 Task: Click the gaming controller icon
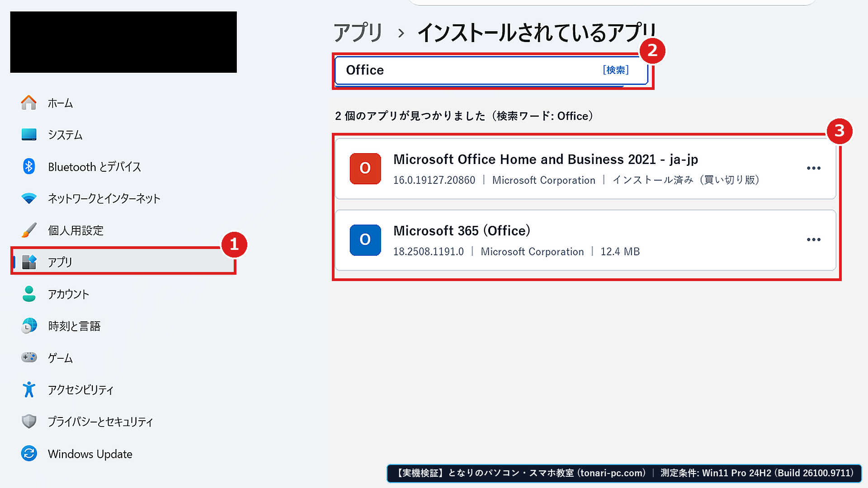[x=29, y=357]
